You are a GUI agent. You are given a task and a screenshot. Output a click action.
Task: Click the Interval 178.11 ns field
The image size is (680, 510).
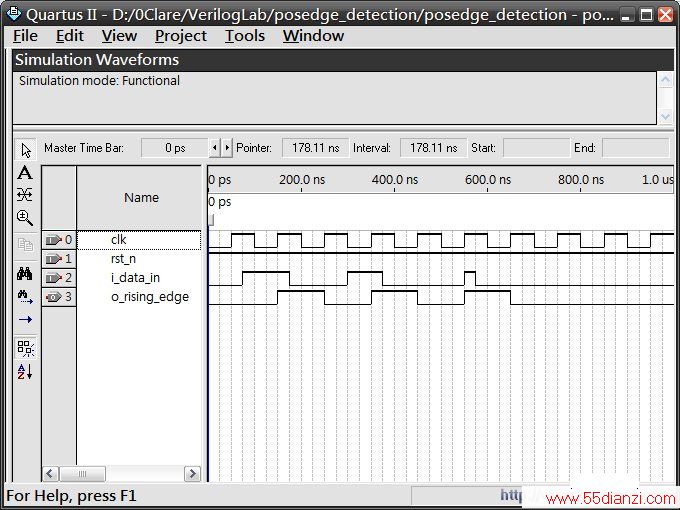433,148
